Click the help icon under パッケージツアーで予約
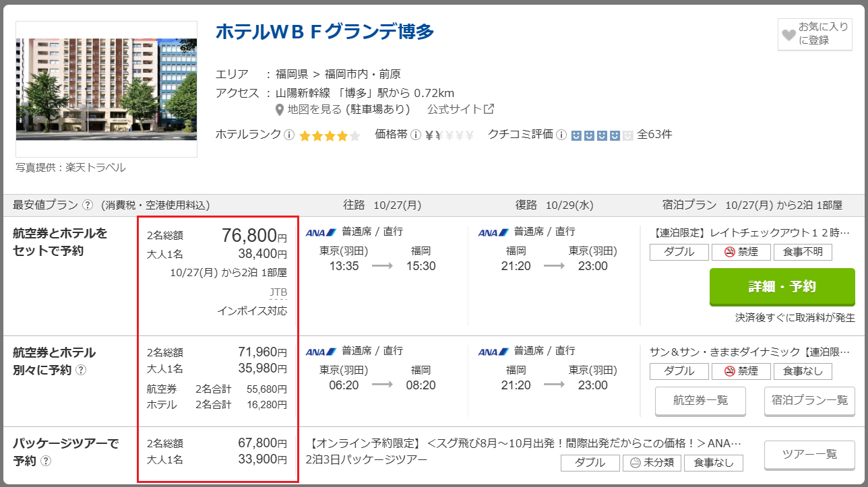 pos(46,461)
